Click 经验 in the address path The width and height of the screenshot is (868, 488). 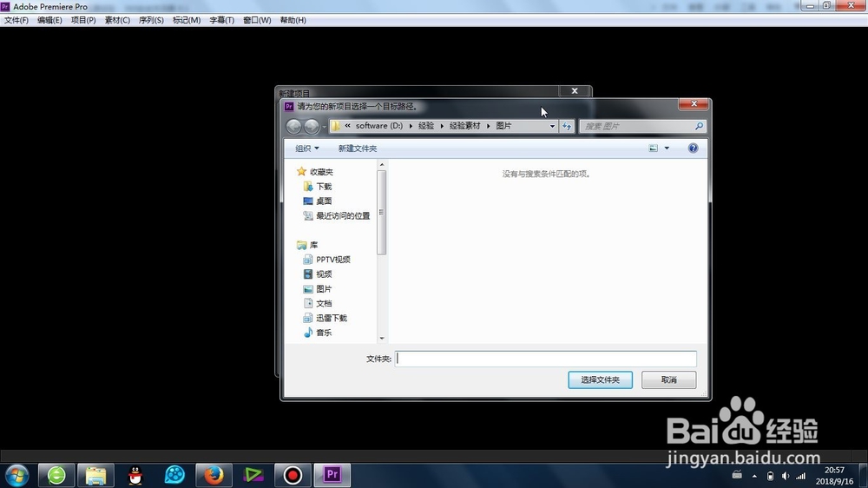426,126
